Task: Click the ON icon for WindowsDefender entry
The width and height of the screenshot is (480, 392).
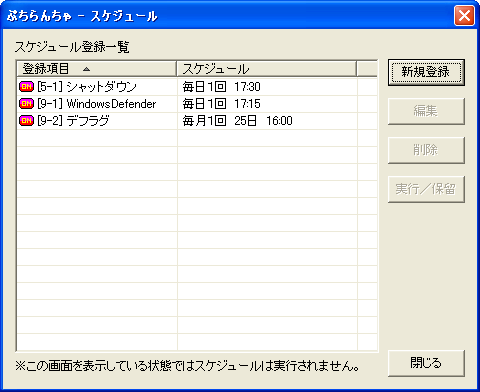Action: [26, 104]
